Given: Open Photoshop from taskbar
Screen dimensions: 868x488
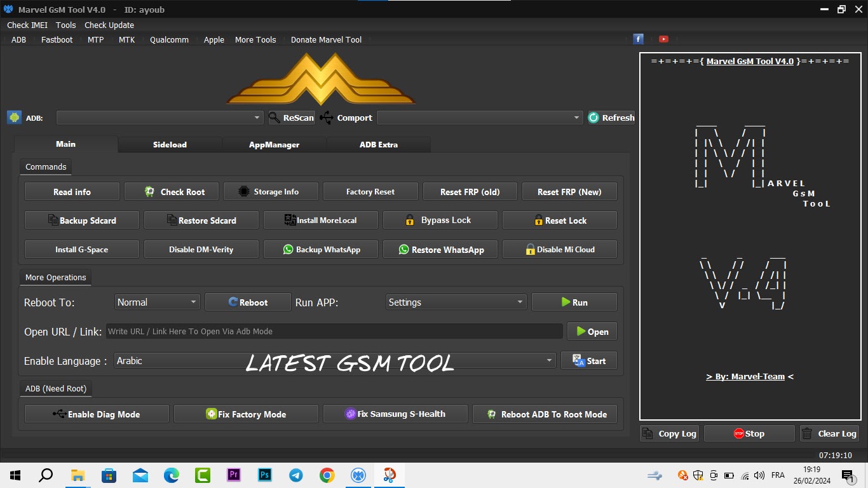Looking at the screenshot, I should (265, 475).
